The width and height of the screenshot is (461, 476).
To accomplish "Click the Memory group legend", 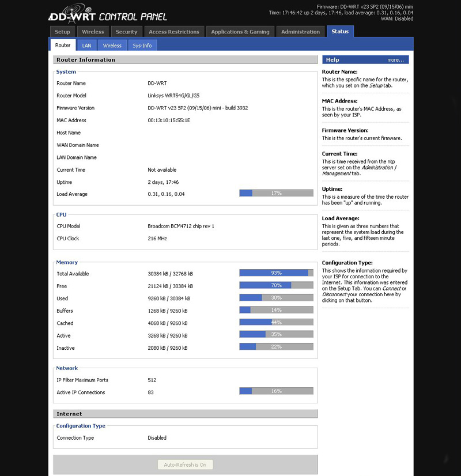I will point(67,262).
